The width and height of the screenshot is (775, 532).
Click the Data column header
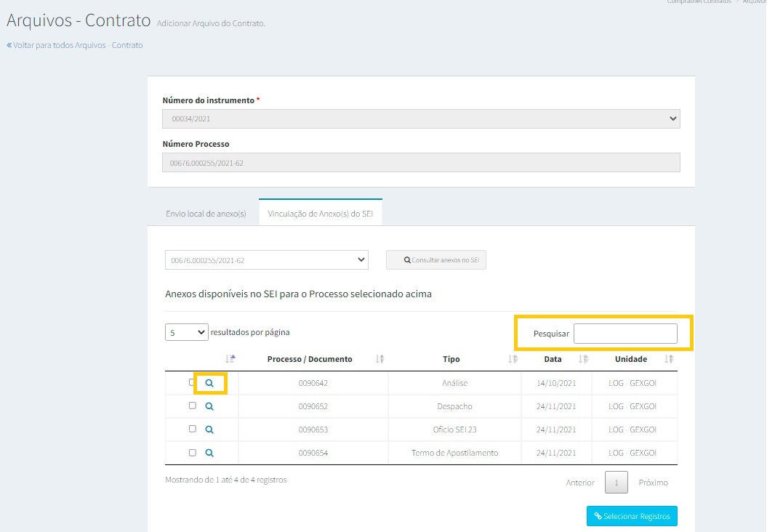point(553,359)
